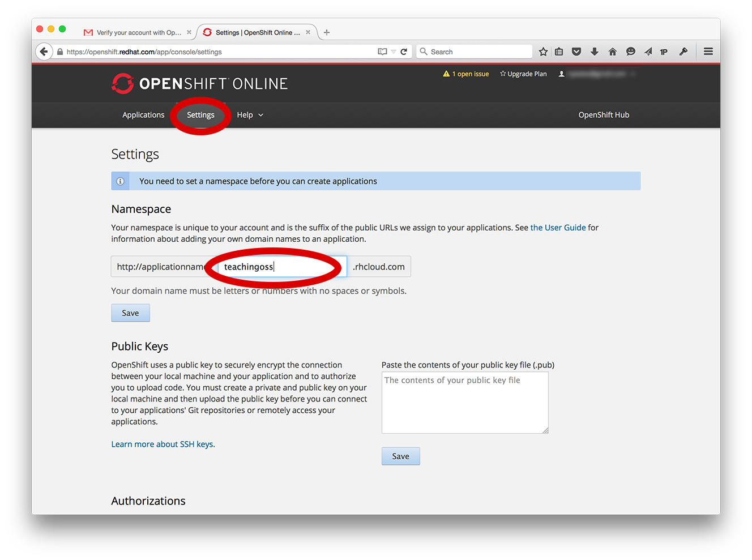Open Learn more about SSH keys link
Screen dimensions: 752x560
tap(163, 444)
